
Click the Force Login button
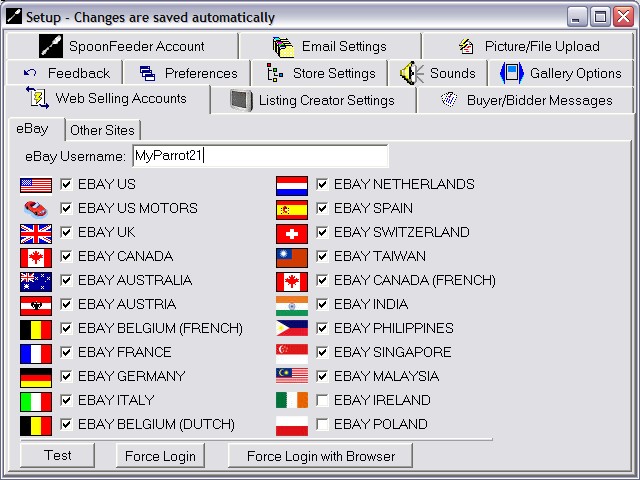(x=160, y=456)
